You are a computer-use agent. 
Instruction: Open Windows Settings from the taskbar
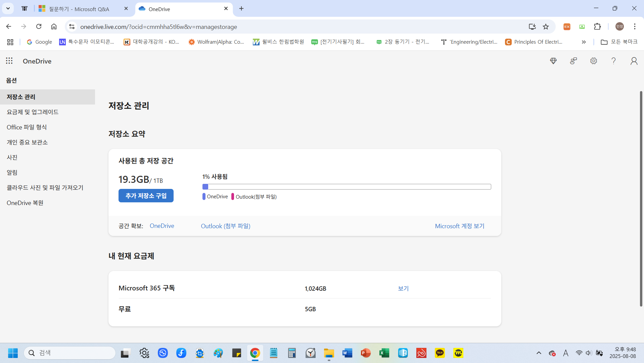(x=144, y=353)
